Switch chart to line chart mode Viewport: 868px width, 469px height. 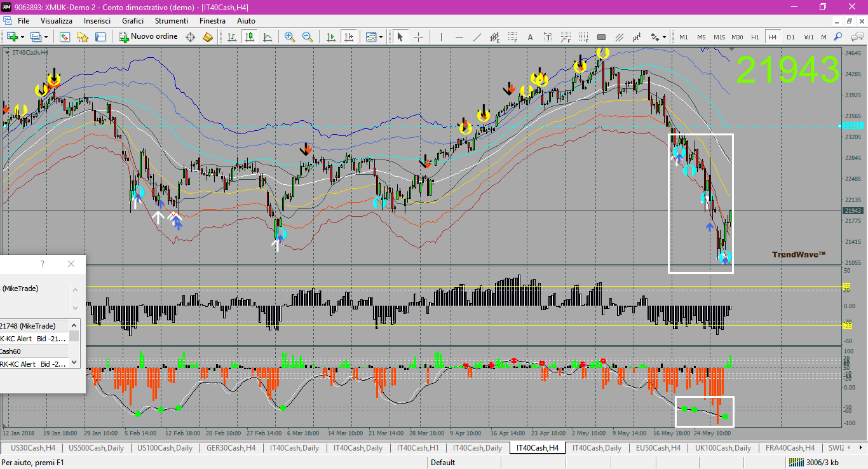(x=268, y=37)
